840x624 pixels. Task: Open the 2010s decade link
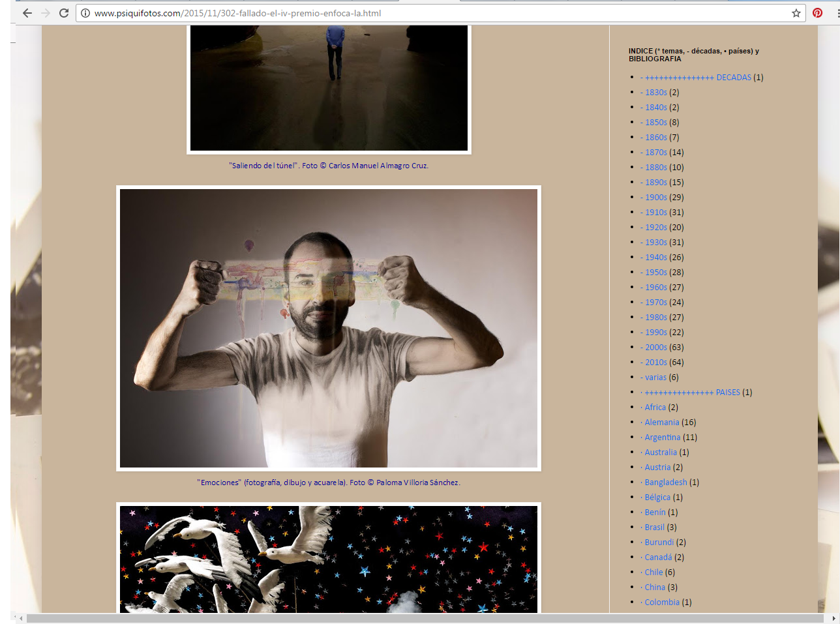point(654,363)
